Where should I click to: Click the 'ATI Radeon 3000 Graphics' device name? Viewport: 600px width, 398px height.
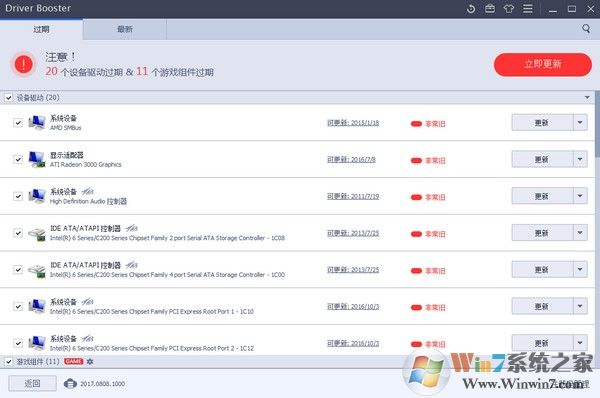pos(86,165)
